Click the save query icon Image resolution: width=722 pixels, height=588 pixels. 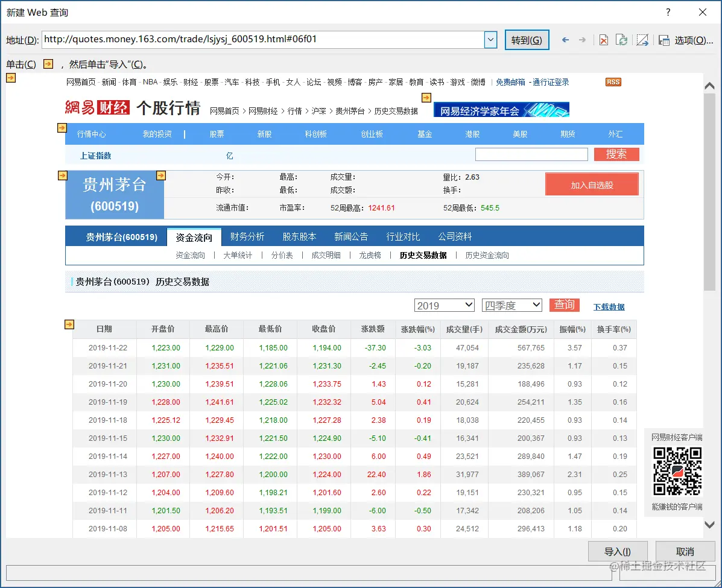point(664,40)
